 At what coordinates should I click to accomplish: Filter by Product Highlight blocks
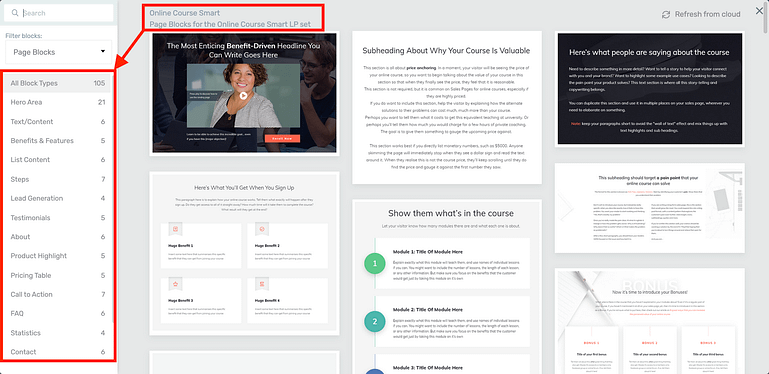[x=58, y=256]
